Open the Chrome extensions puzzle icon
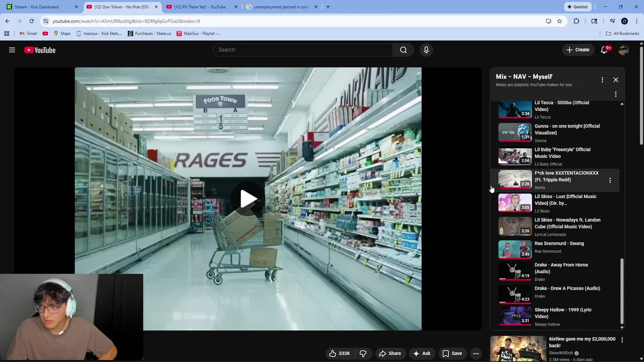 coord(577,21)
